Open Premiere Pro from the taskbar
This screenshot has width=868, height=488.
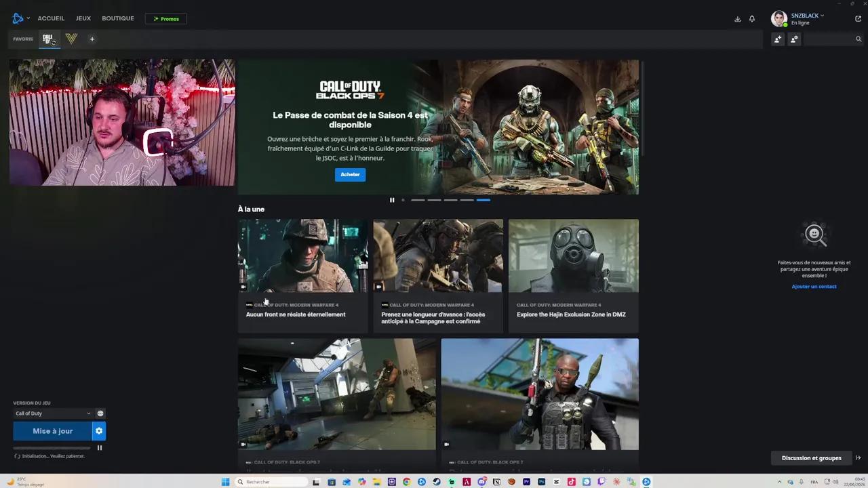coord(526,482)
